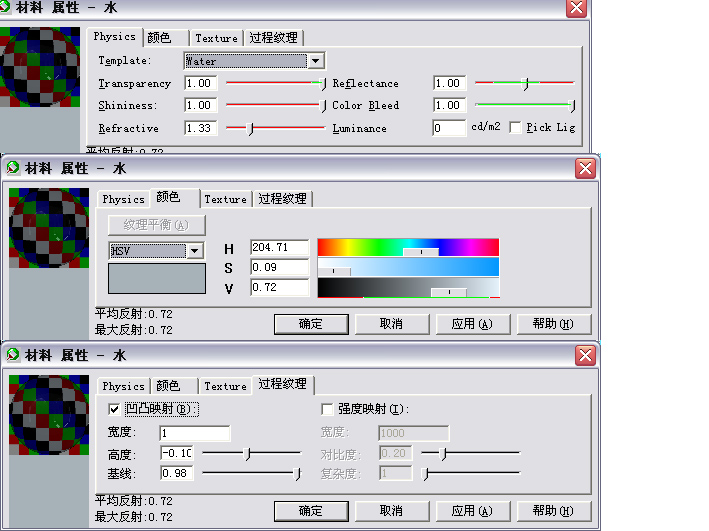Image resolution: width=709 pixels, height=531 pixels.
Task: Click 应用(A) in the middle window
Action: point(473,324)
